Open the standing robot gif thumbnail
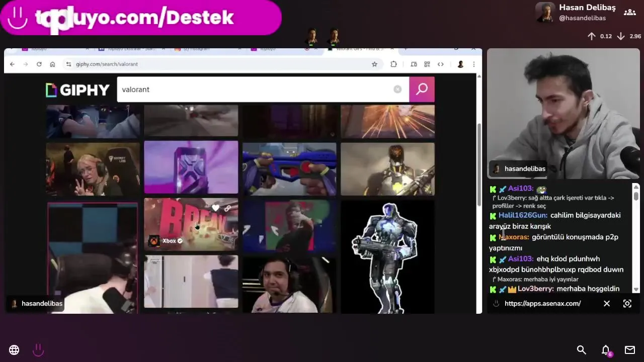The width and height of the screenshot is (644, 362). [x=387, y=257]
